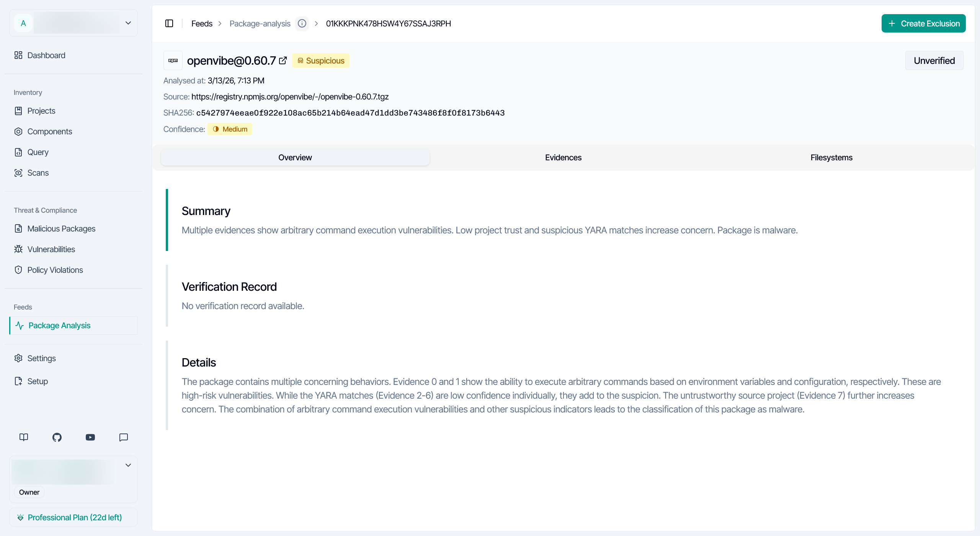The height and width of the screenshot is (536, 980).
Task: Open the documentation book icon
Action: [x=23, y=437]
